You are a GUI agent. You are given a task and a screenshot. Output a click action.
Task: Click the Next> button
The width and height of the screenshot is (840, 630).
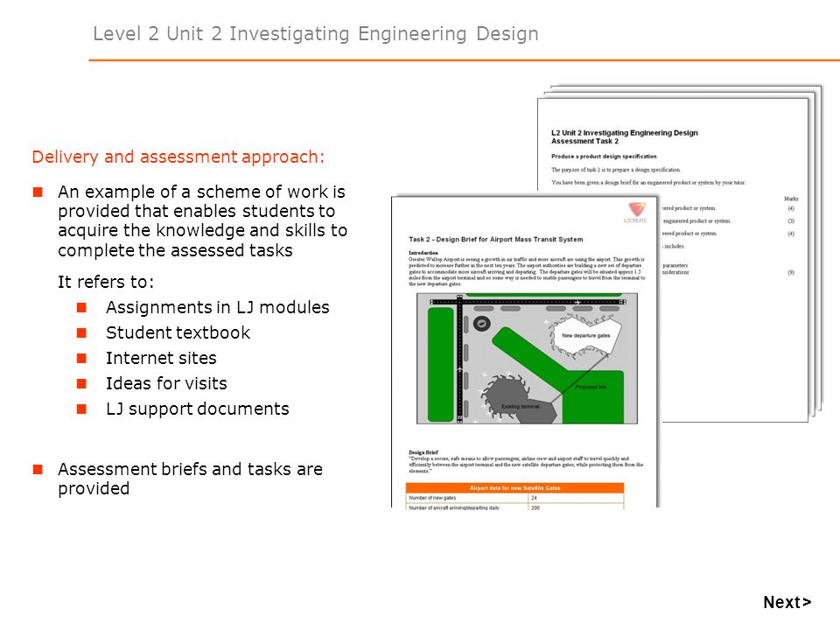(787, 602)
